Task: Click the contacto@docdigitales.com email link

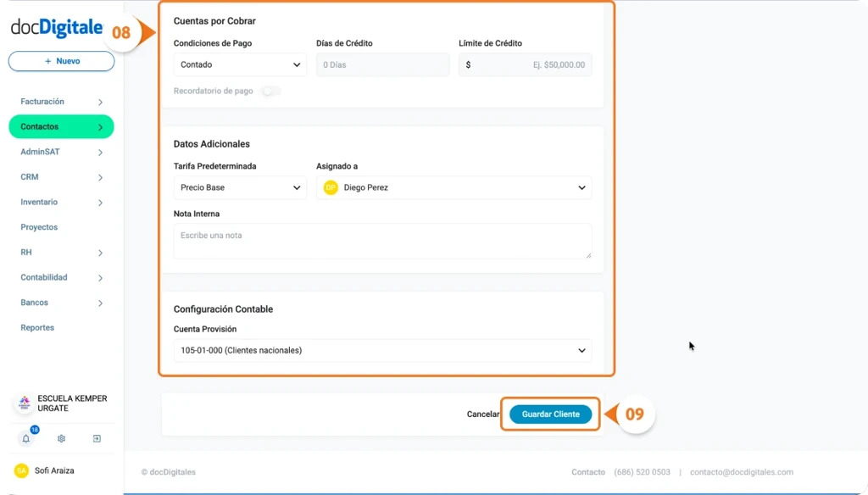Action: click(x=741, y=472)
